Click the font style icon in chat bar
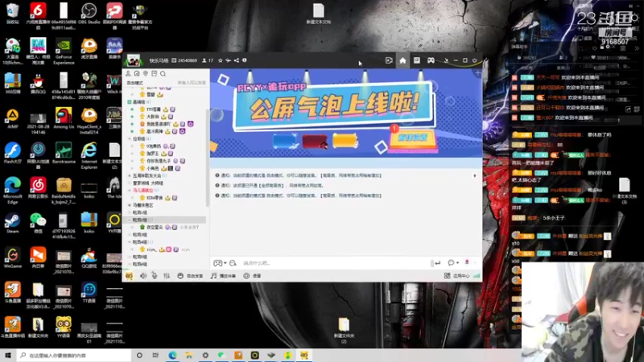Image resolution: width=644 pixels, height=362 pixels. pos(233,263)
